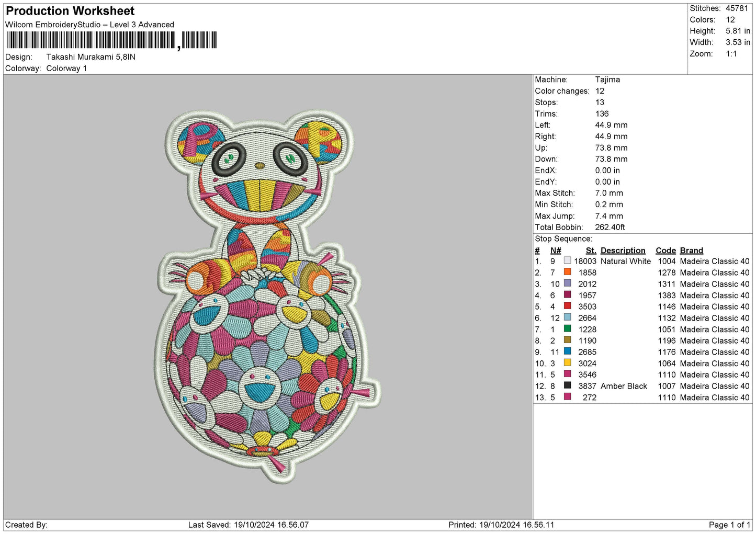Click the Natural White color swatch
The height and width of the screenshot is (534, 756).
pos(567,260)
